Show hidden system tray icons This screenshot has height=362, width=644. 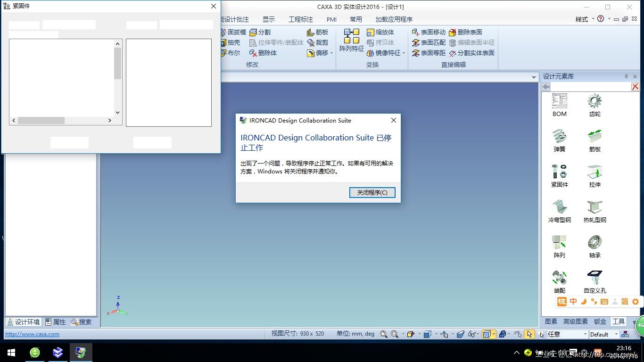517,353
